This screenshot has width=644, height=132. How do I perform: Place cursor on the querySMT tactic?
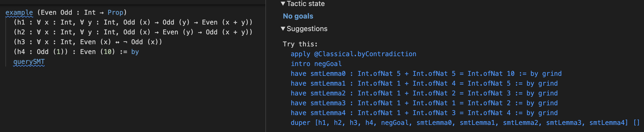click(x=29, y=62)
